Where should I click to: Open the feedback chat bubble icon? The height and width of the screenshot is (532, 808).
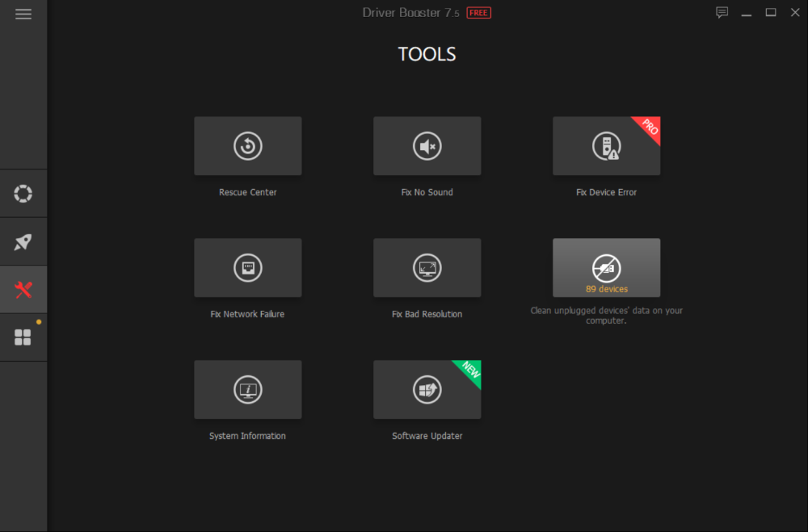tap(722, 13)
